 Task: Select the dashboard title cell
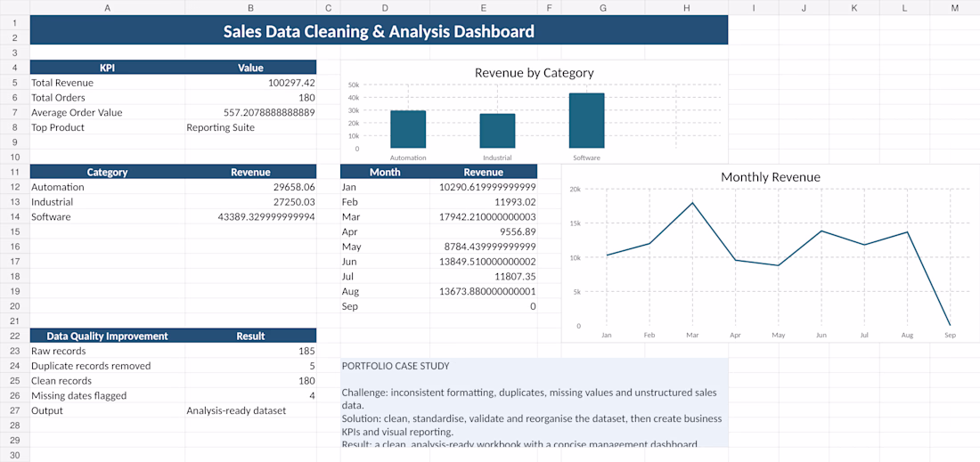pyautogui.click(x=379, y=30)
